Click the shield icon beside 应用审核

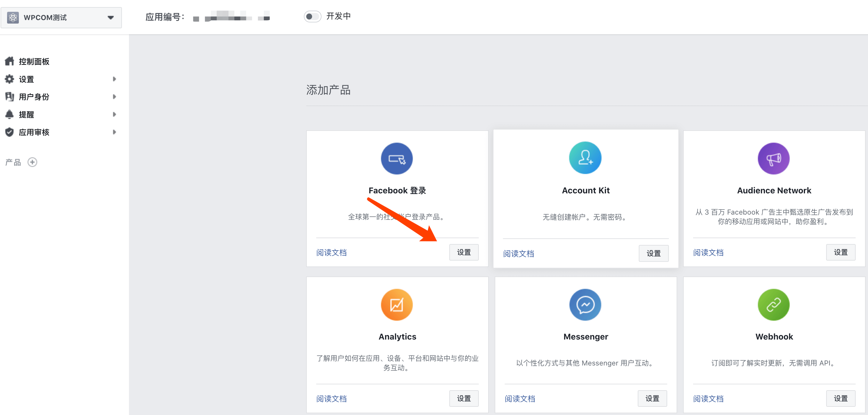9,132
